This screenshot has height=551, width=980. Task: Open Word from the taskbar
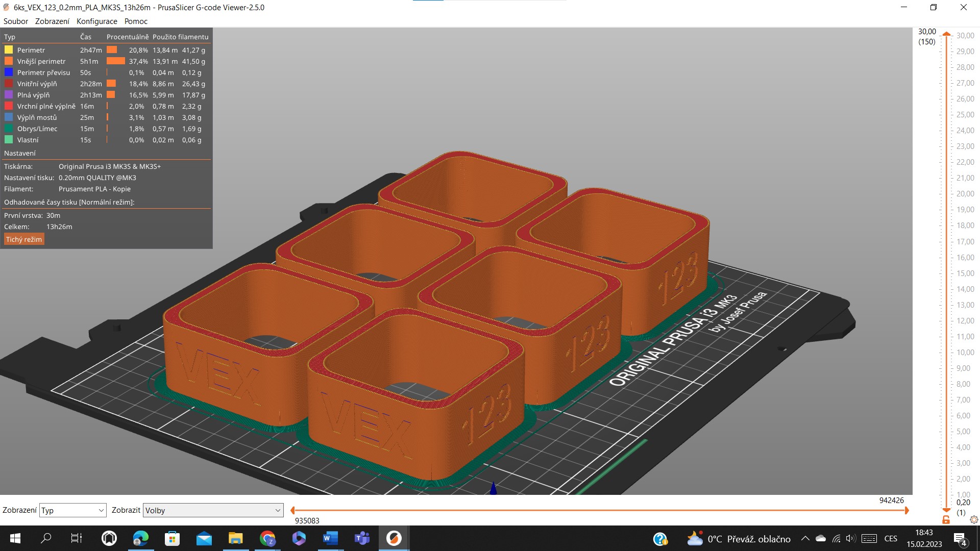point(330,538)
